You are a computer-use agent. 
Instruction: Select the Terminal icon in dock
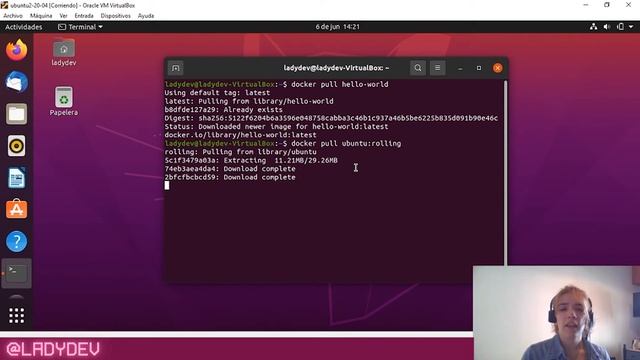tap(16, 273)
